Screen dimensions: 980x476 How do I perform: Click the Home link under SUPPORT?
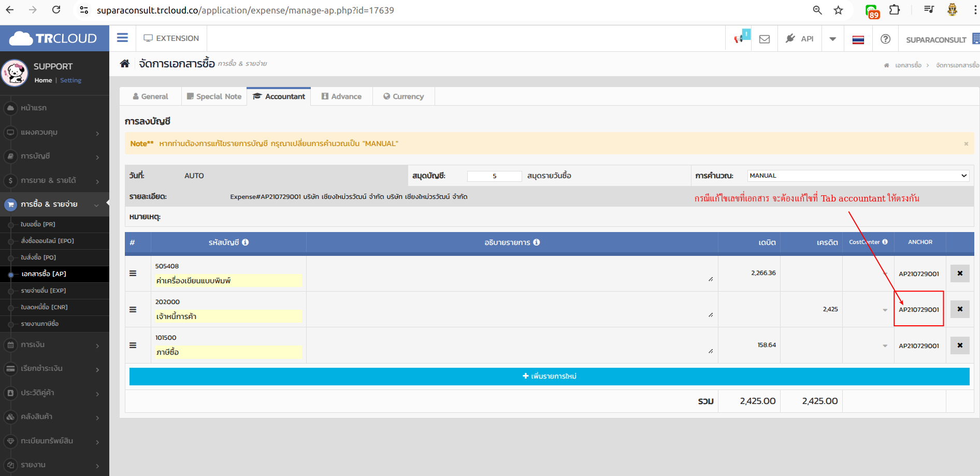(43, 80)
